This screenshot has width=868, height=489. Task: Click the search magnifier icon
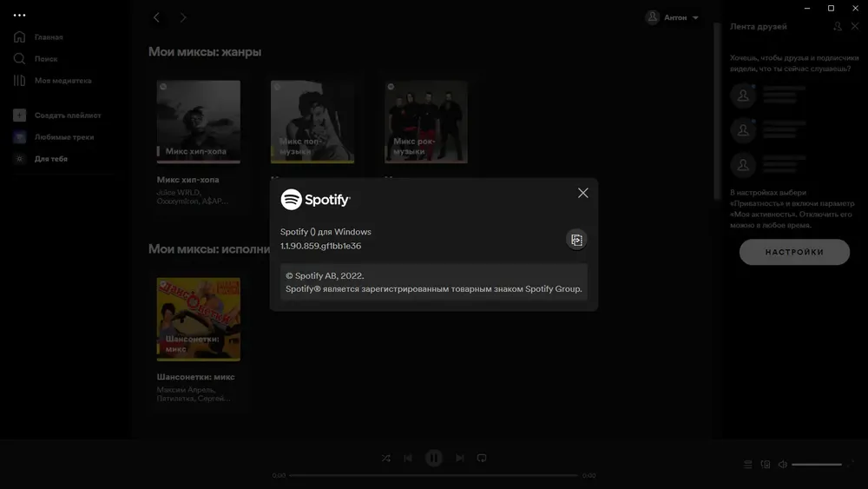[19, 59]
